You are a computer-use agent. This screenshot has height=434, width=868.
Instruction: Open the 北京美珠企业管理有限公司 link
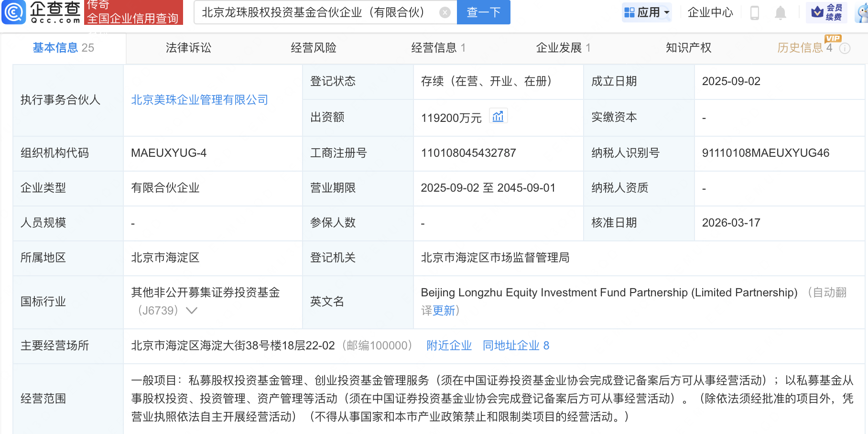[x=199, y=100]
